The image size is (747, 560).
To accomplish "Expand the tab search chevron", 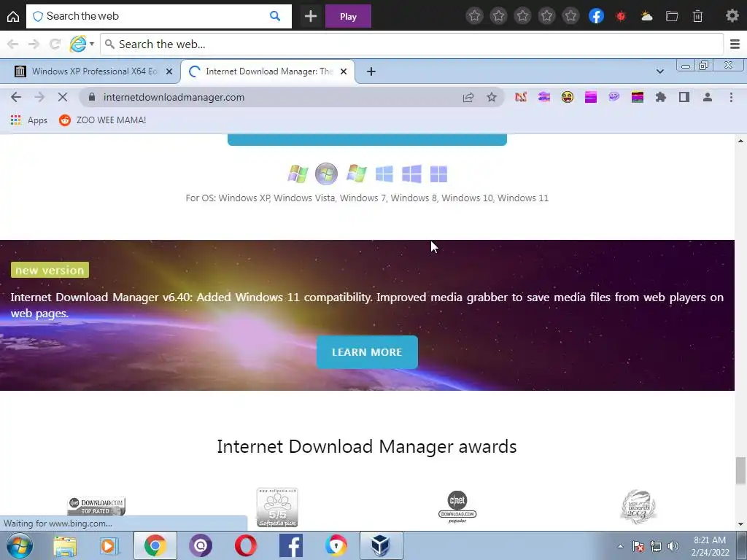I will coord(659,71).
